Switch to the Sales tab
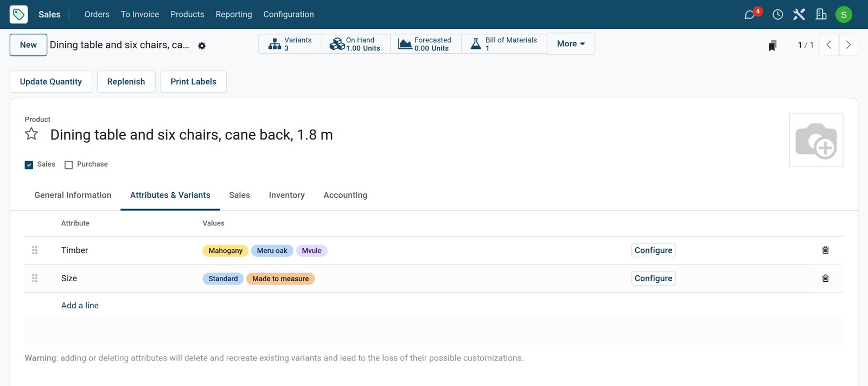This screenshot has height=386, width=868. (x=239, y=195)
